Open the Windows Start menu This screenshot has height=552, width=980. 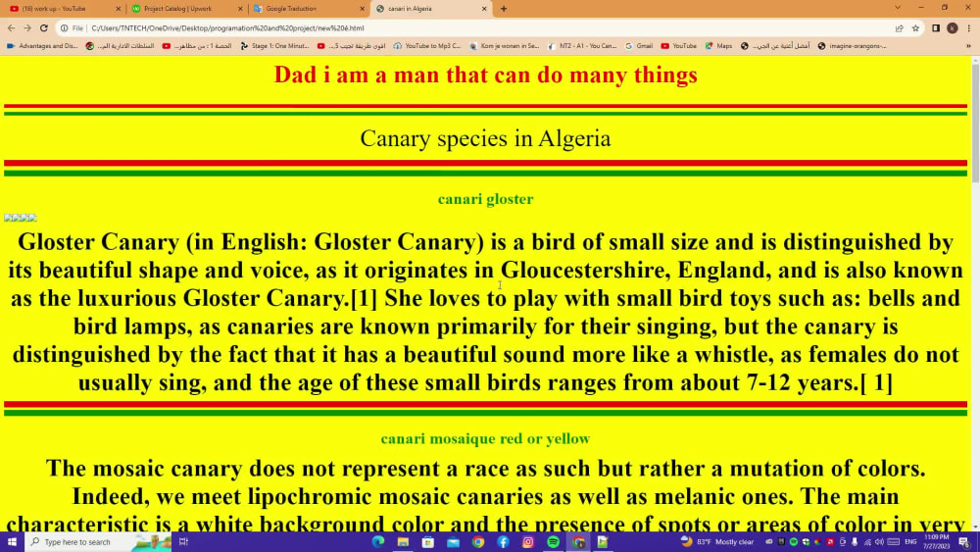pyautogui.click(x=12, y=541)
